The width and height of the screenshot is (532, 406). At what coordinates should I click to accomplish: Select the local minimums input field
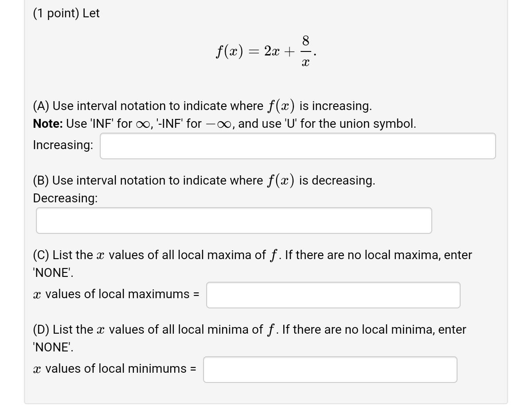(x=329, y=369)
